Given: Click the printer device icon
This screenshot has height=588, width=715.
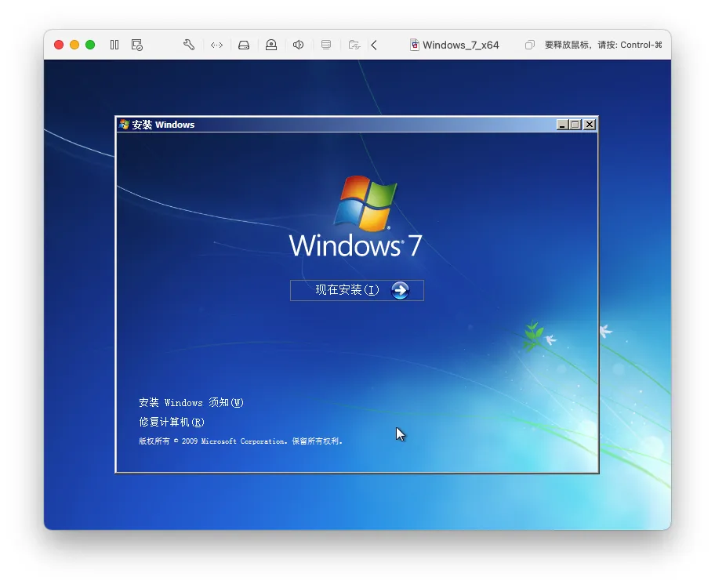Looking at the screenshot, I should (326, 45).
